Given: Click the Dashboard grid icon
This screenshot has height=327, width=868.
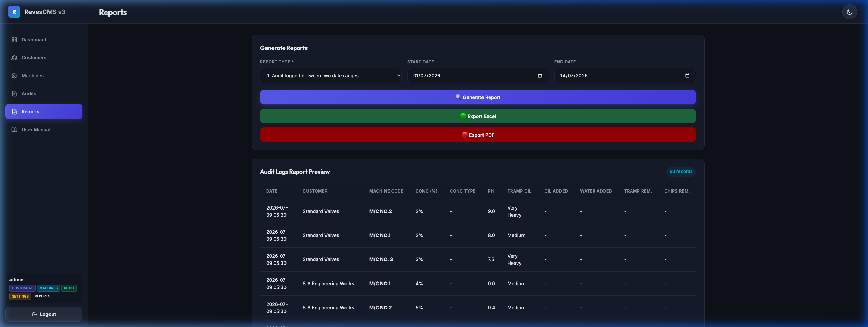Looking at the screenshot, I should click(x=14, y=40).
